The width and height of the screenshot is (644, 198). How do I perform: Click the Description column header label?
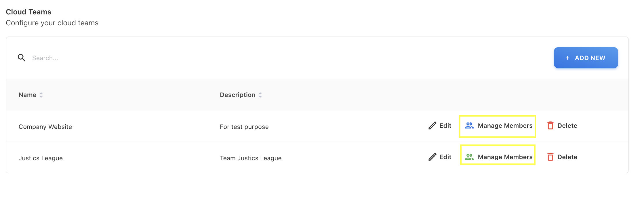tap(237, 95)
